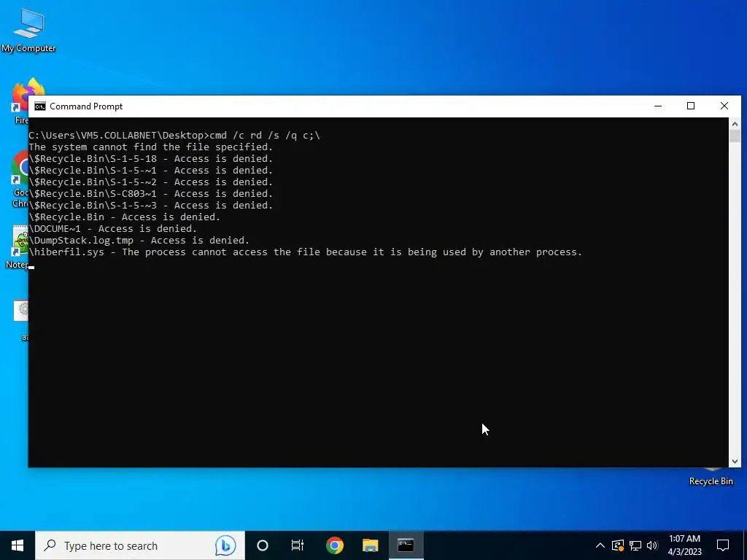This screenshot has height=560, width=747.
Task: Click the hiberfil.sys error line
Action: [306, 252]
